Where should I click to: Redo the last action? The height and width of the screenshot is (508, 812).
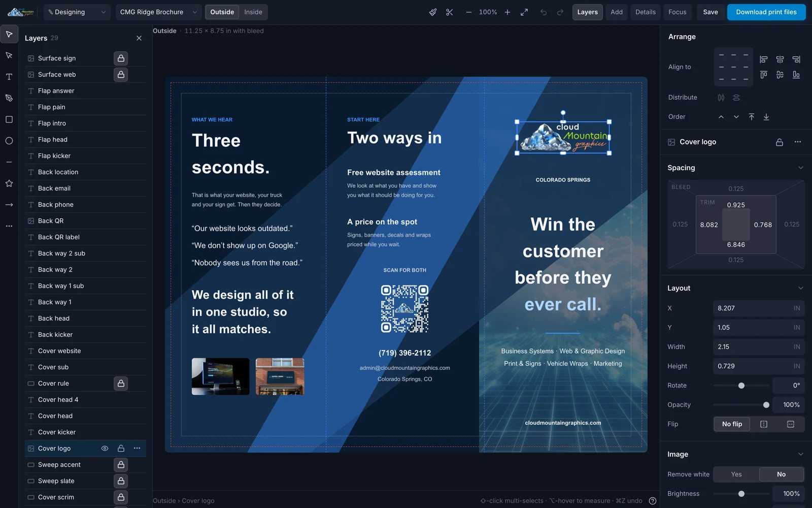(x=560, y=12)
